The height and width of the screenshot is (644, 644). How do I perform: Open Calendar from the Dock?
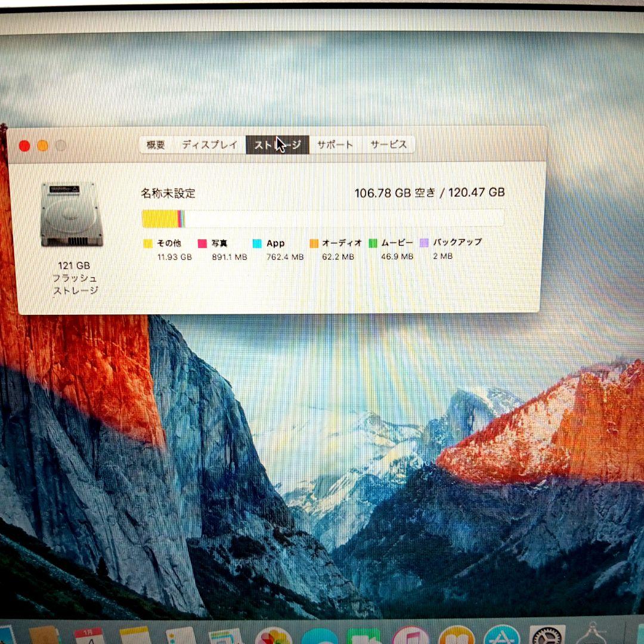coord(89,636)
